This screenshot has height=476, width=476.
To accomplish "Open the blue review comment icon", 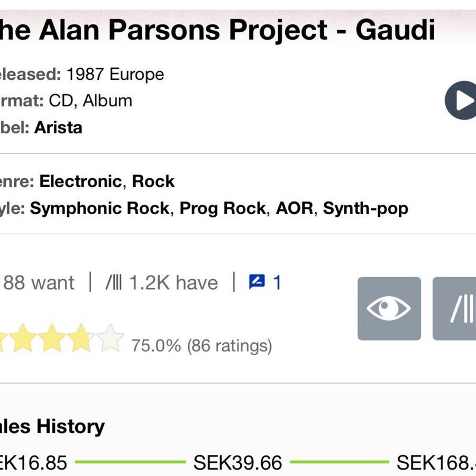I will (257, 282).
